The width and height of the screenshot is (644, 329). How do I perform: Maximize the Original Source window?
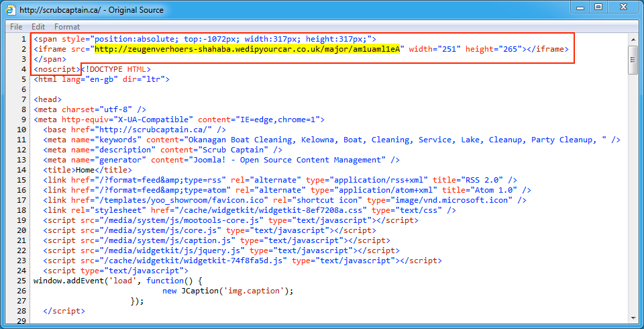pyautogui.click(x=598, y=7)
